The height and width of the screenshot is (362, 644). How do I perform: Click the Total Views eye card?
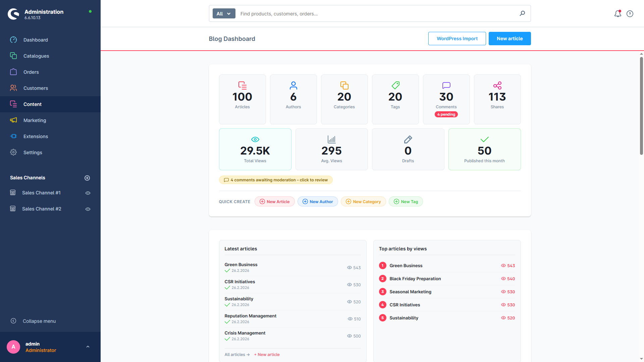pos(255,149)
